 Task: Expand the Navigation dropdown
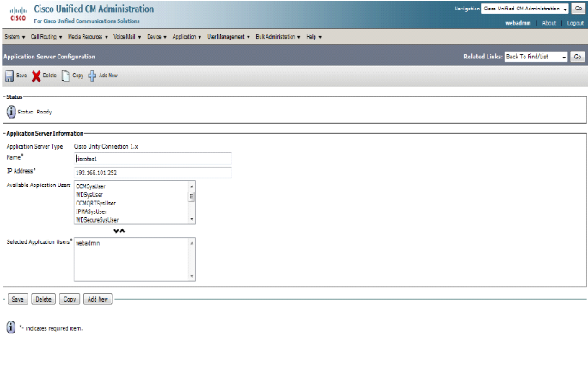[x=525, y=9]
